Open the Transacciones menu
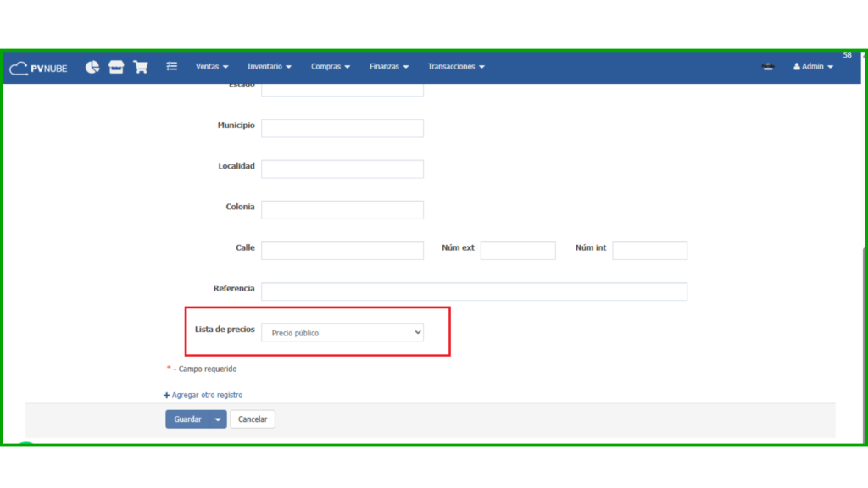The height and width of the screenshot is (488, 868). click(x=456, y=67)
